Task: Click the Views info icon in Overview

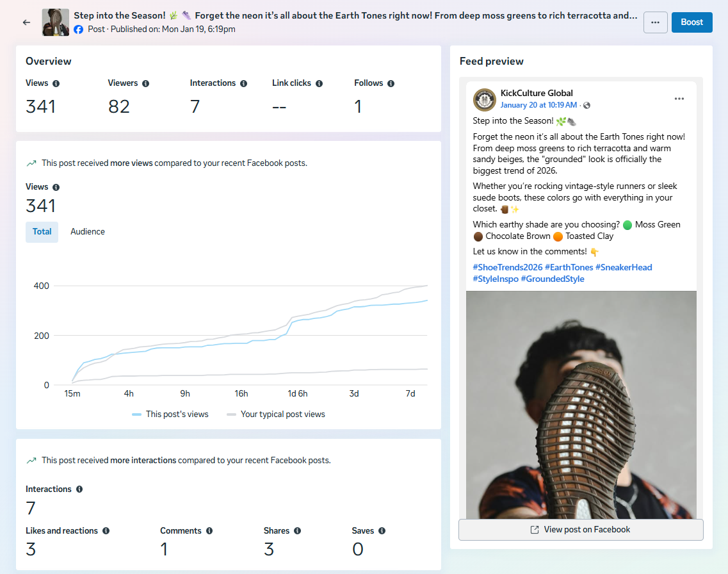Action: tap(56, 83)
